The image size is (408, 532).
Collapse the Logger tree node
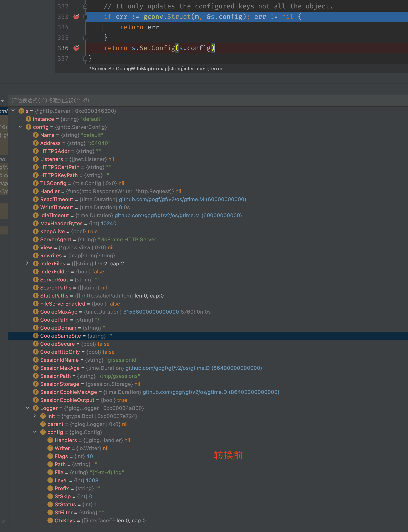pos(28,408)
